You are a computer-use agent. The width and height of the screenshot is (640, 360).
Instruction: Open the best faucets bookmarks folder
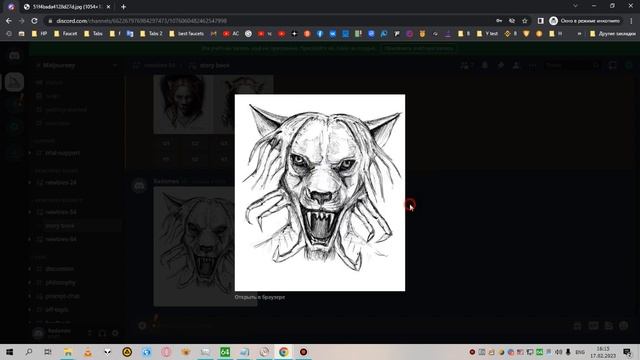click(x=186, y=34)
